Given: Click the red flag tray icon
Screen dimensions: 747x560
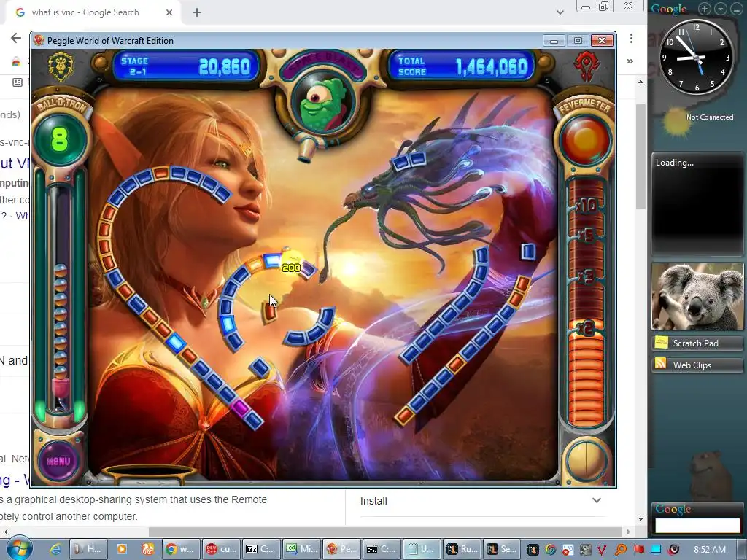Looking at the screenshot, I should coord(638,550).
